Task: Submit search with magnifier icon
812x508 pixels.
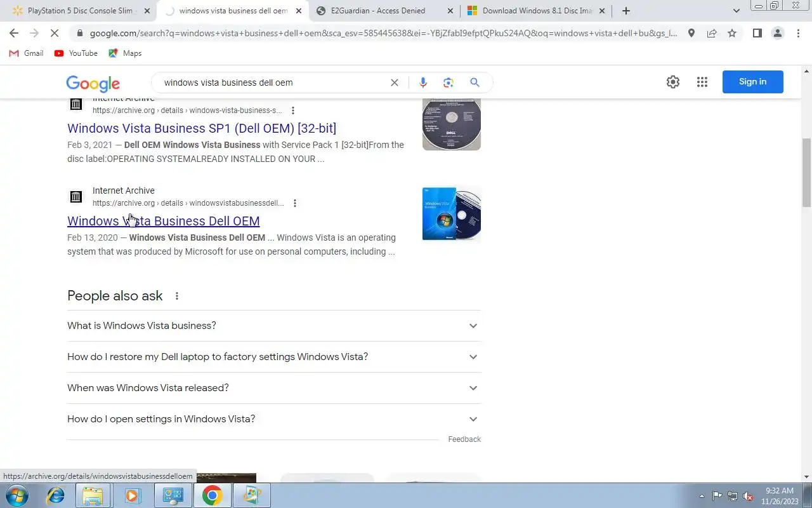Action: pyautogui.click(x=475, y=83)
